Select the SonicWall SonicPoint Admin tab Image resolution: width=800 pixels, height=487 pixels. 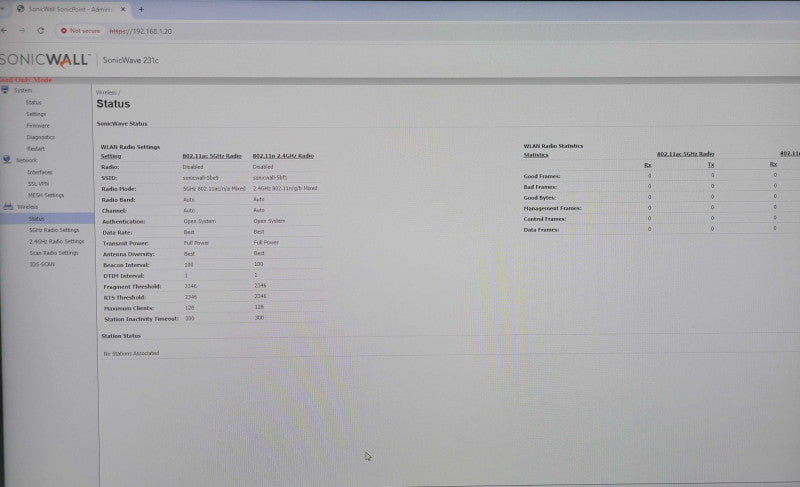pyautogui.click(x=70, y=9)
